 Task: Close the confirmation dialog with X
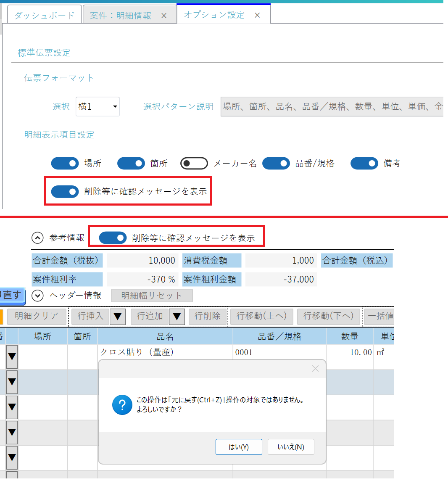[x=315, y=369]
